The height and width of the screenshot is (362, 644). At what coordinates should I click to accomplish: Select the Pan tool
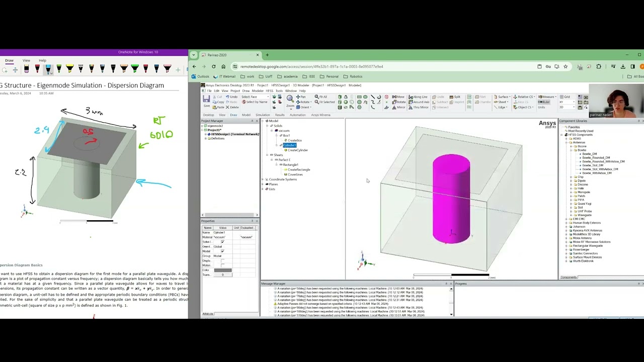[x=301, y=97]
